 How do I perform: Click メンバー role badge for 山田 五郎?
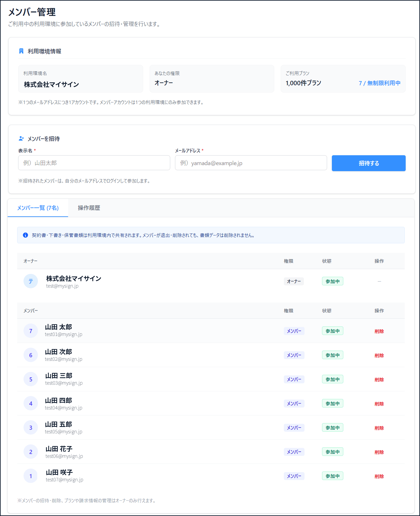[294, 428]
